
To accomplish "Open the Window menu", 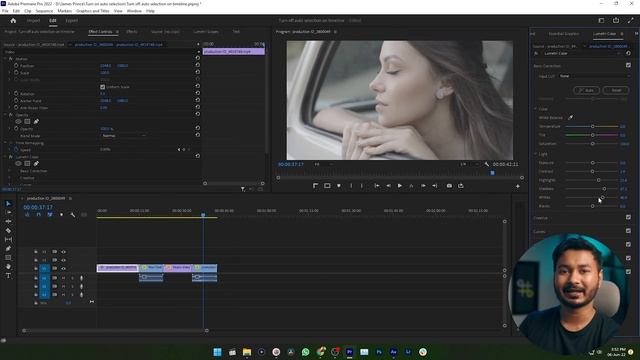I will click(x=134, y=11).
